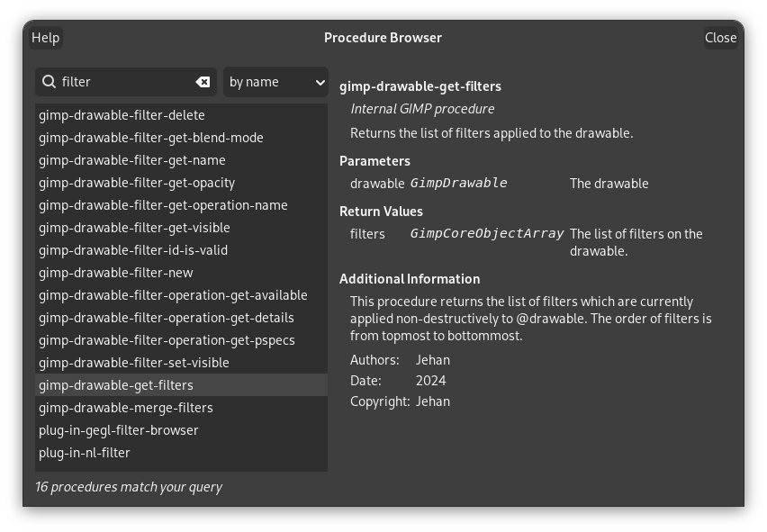This screenshot has width=767, height=532.
Task: Clear the search field with backspace icon
Action: [x=203, y=82]
